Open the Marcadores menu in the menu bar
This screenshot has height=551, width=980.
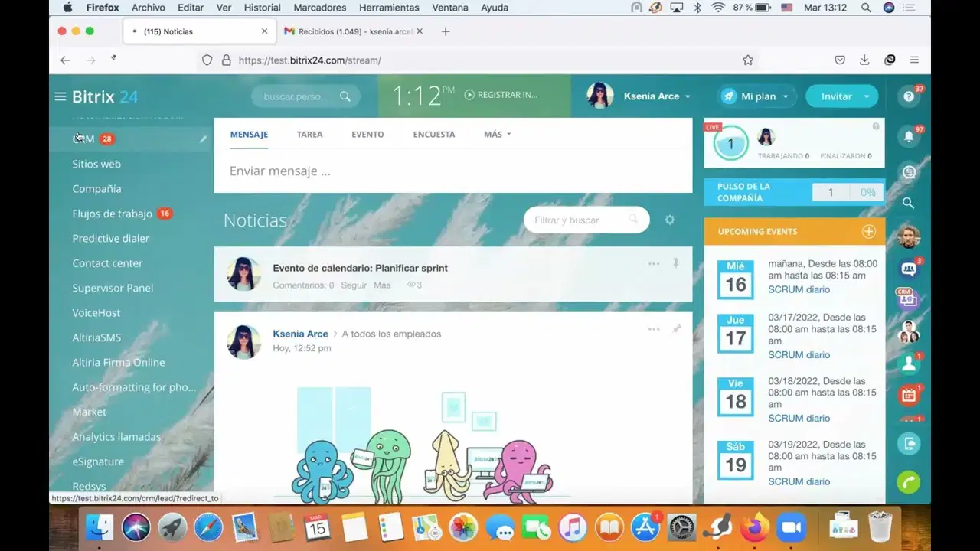pyautogui.click(x=320, y=8)
